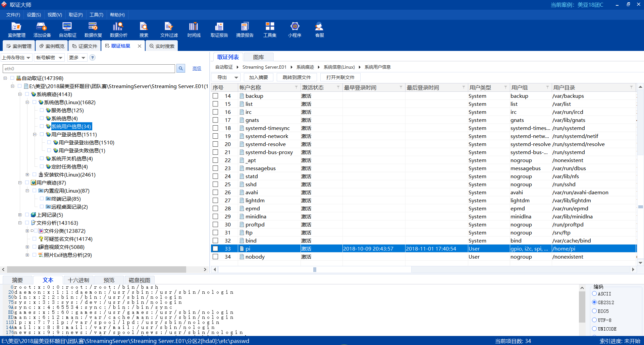Select the BIG5 encoding radio button

(594, 311)
